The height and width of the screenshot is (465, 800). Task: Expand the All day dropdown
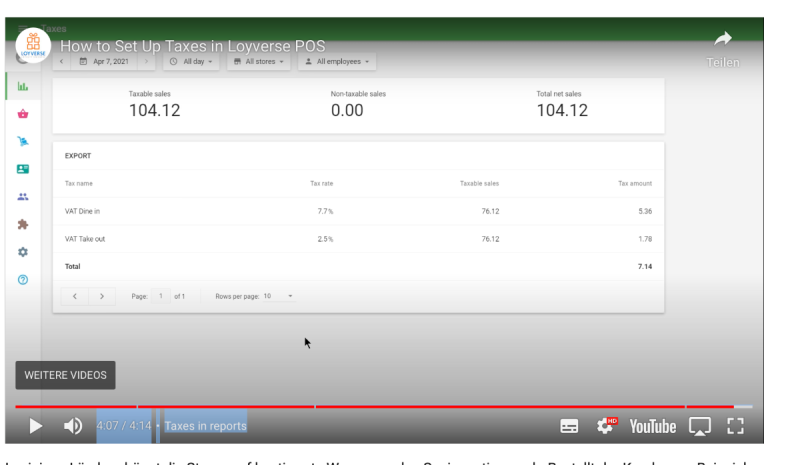tap(192, 62)
